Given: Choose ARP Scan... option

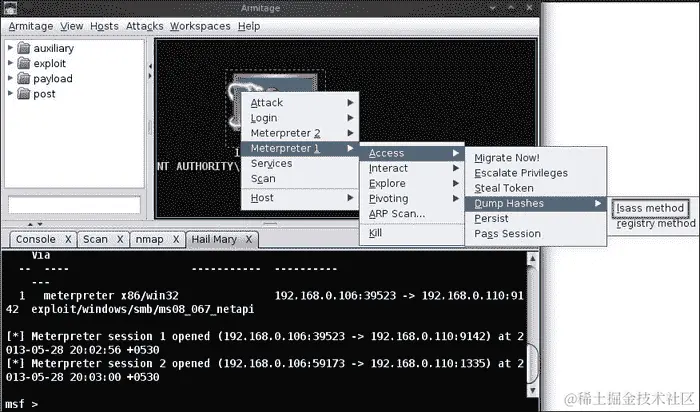Looking at the screenshot, I should click(412, 214).
